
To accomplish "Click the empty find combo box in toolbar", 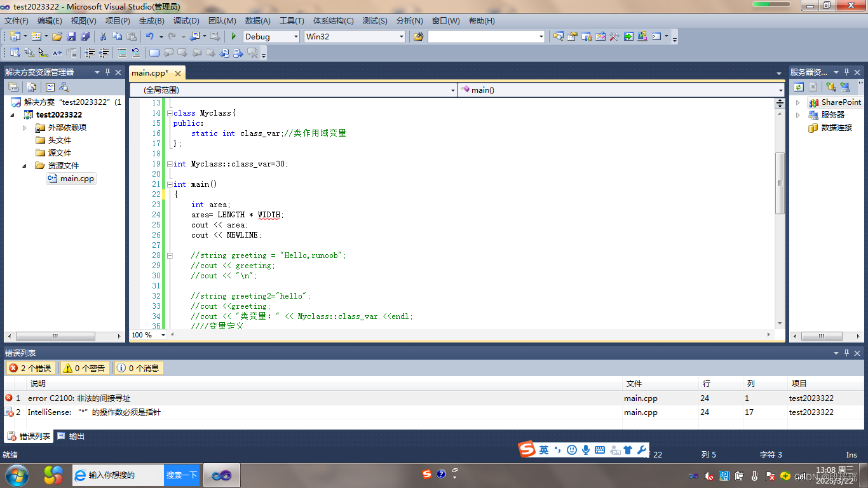I will [487, 37].
